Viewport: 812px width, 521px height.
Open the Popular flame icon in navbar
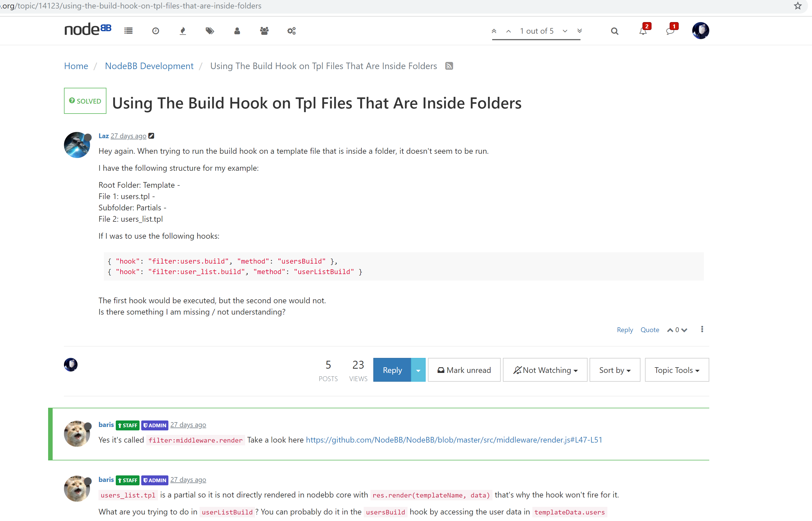tap(183, 31)
